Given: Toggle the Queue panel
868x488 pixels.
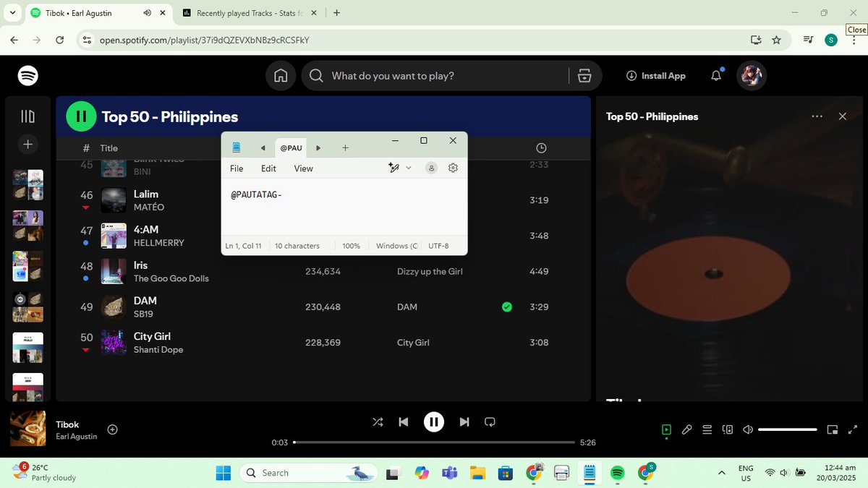Looking at the screenshot, I should [x=707, y=429].
